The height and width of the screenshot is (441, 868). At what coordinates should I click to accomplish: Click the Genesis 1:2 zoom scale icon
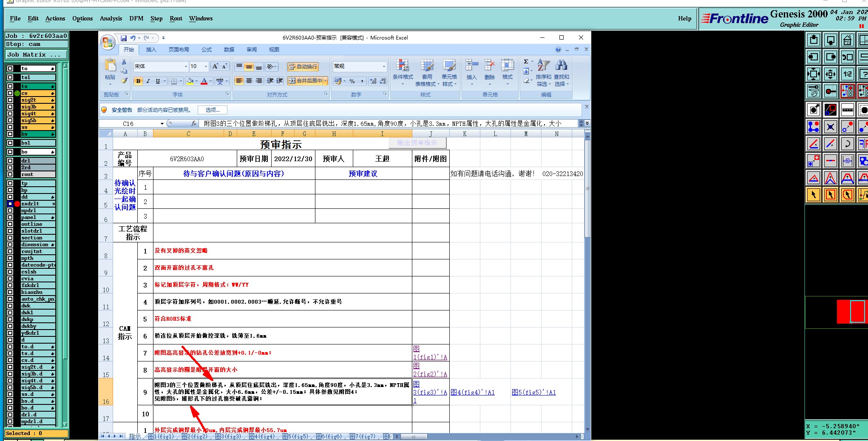click(x=847, y=74)
